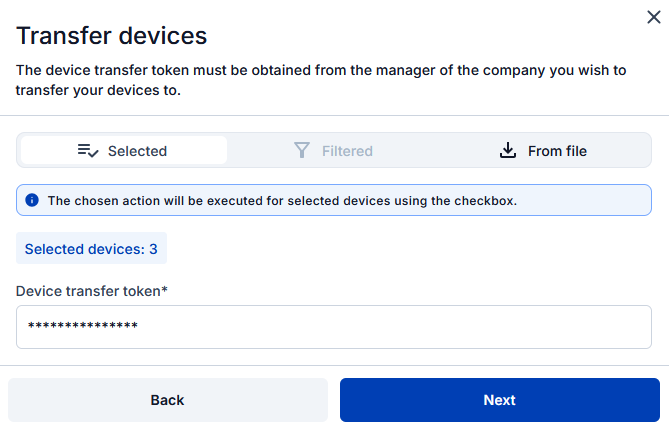Screen dimensions: 669x429
Task: Click the token instructions description paragraph
Action: pos(320,80)
